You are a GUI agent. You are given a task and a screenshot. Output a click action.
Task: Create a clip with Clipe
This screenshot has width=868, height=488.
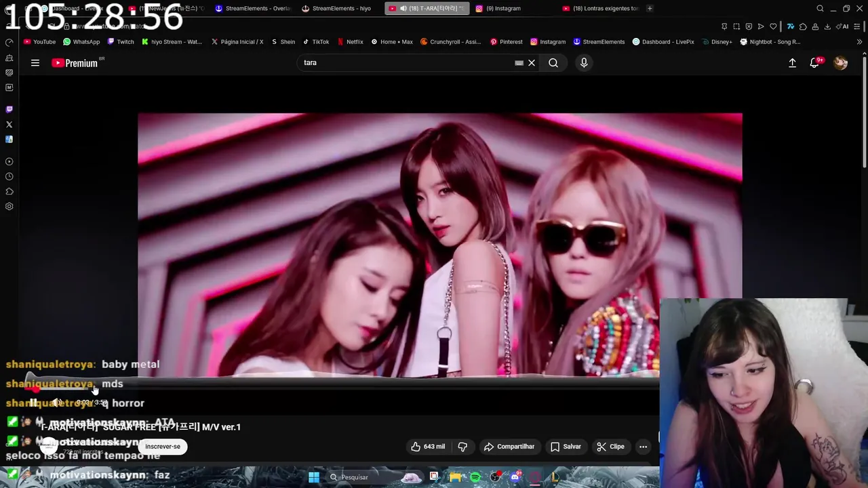[x=610, y=447]
